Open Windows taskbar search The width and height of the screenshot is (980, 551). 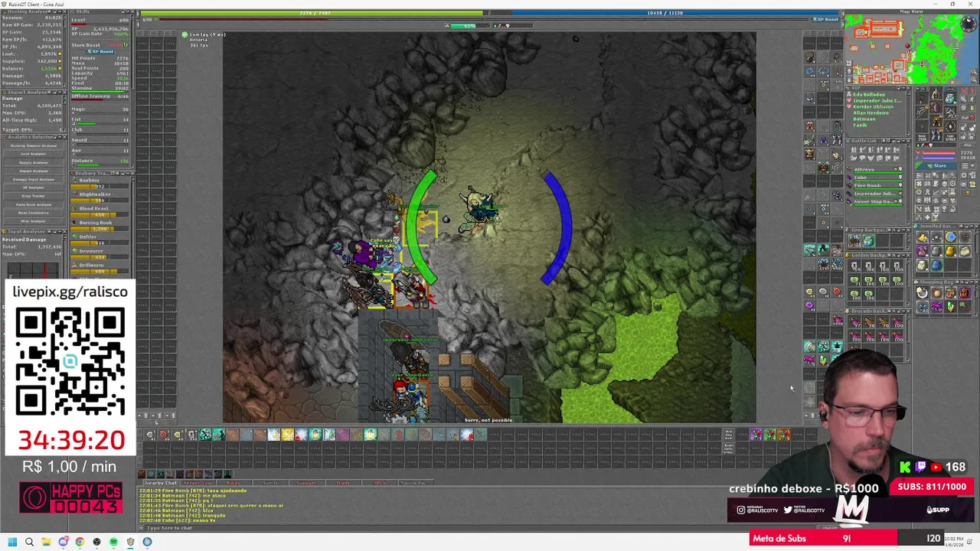pyautogui.click(x=29, y=542)
